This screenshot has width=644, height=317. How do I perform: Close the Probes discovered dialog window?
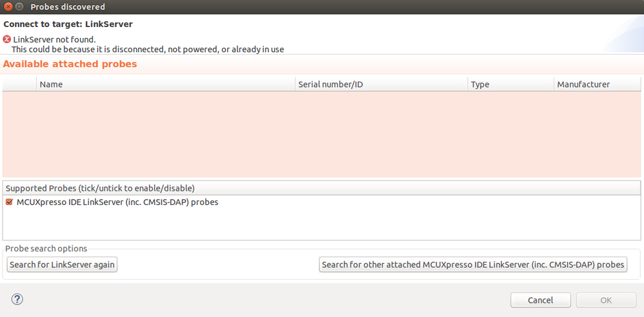[x=8, y=7]
